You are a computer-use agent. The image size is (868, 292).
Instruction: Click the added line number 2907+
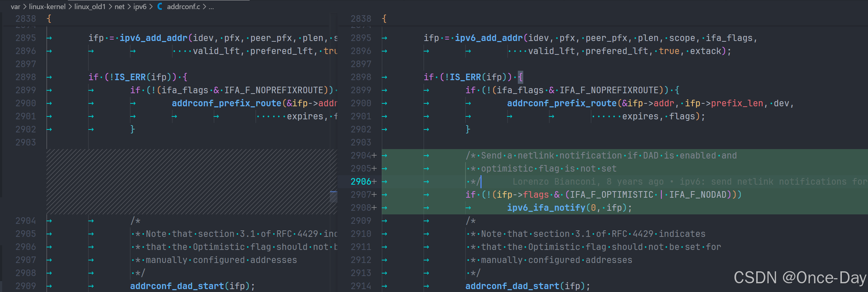point(364,195)
